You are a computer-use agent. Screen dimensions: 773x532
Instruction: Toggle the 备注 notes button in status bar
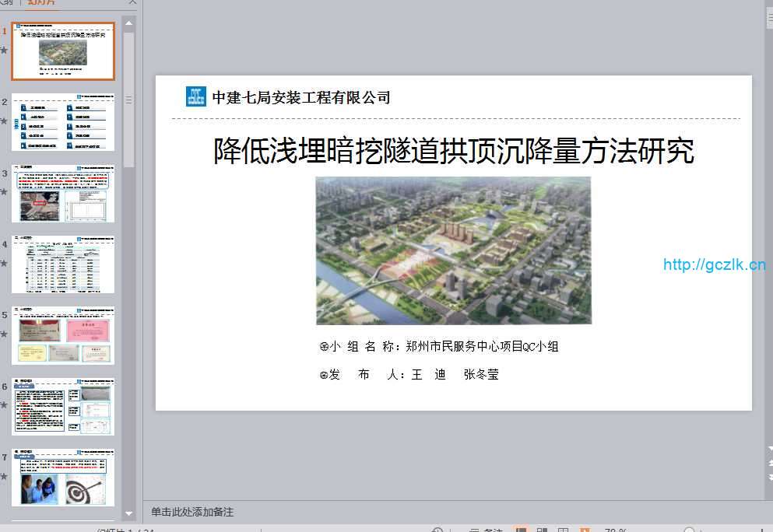(x=487, y=530)
